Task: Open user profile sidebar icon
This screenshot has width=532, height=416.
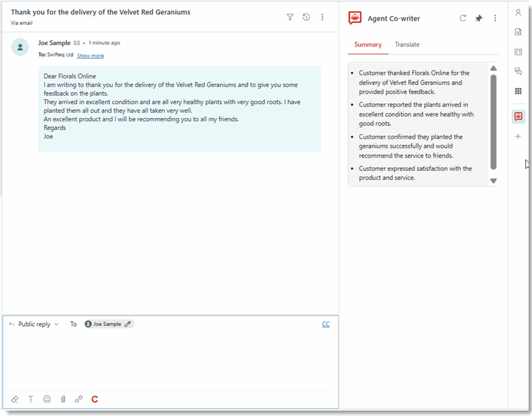Action: click(x=518, y=13)
